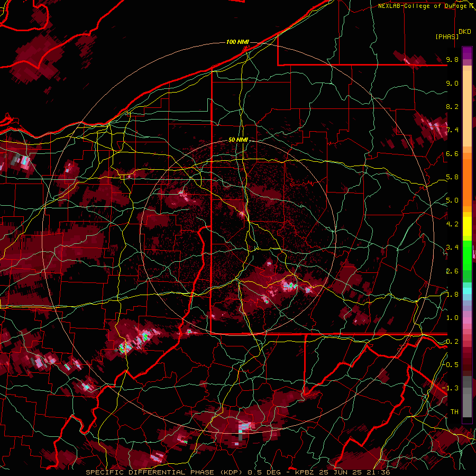The height and width of the screenshot is (476, 476).
Task: Click the 8.2 value on the color scale
Action: 452,106
